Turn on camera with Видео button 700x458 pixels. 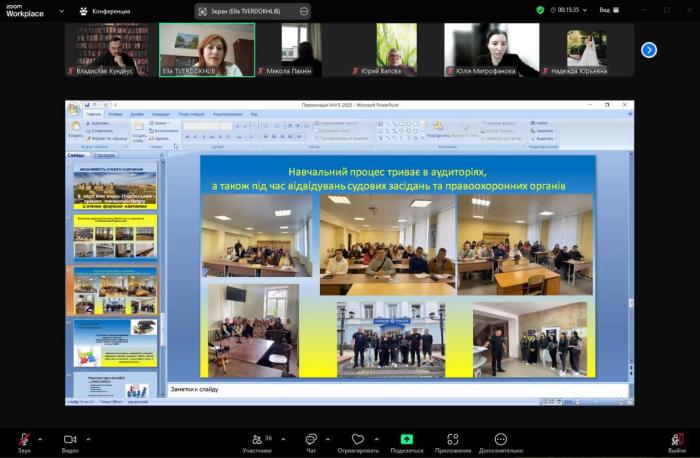70,439
